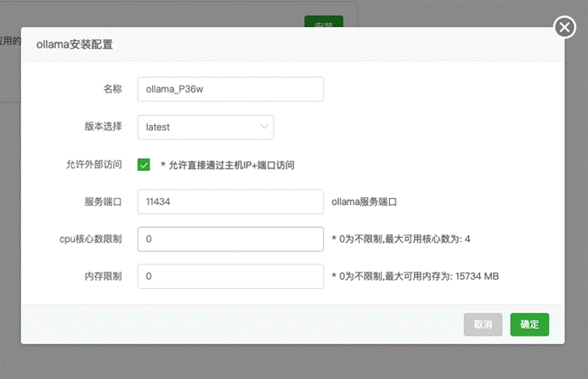The image size is (588, 379).
Task: Open the version selection dropdown showing latest
Action: [206, 127]
